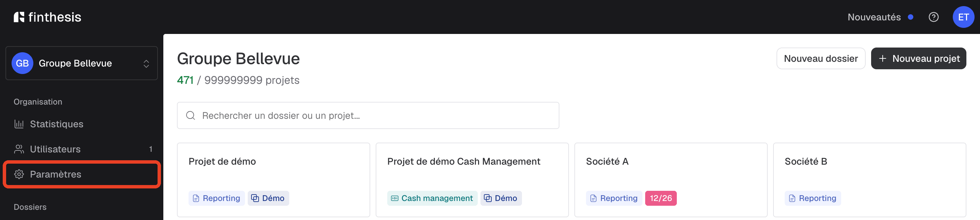Click the Démo copy icon on Cash Management card
Image resolution: width=980 pixels, height=220 pixels.
coord(487,198)
